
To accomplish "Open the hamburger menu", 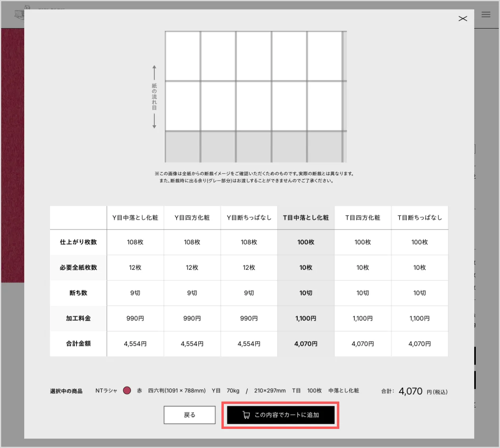I will [486, 15].
